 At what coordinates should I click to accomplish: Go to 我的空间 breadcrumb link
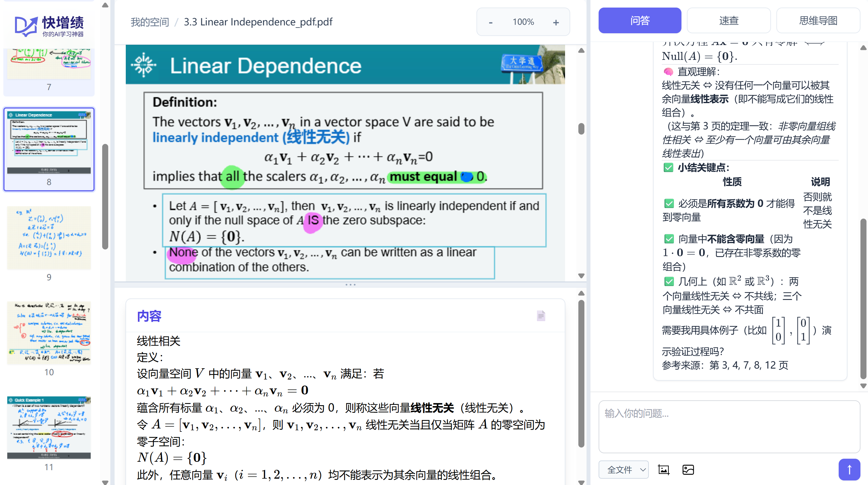click(150, 22)
